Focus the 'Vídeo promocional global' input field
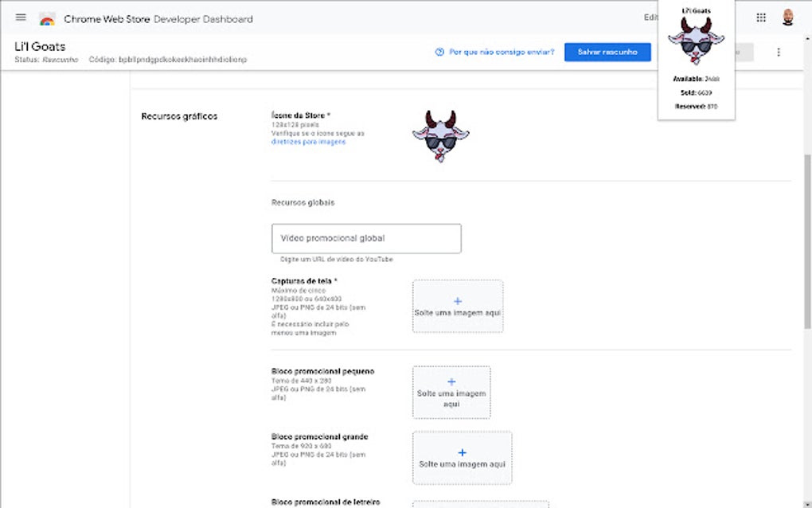 coord(366,238)
